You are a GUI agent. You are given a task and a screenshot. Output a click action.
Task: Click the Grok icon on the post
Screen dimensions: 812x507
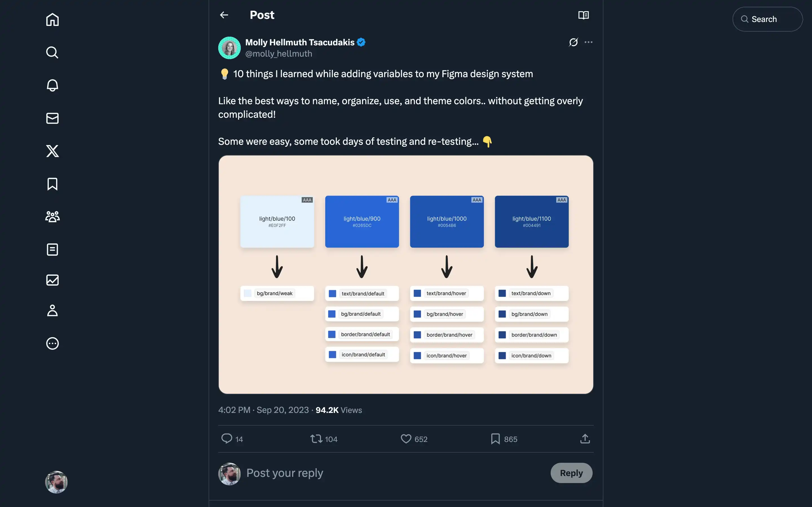(573, 42)
